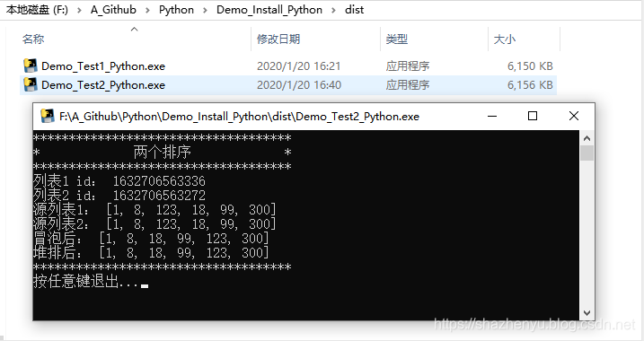Expand chevron after Demo_Install_Python

coord(333,10)
